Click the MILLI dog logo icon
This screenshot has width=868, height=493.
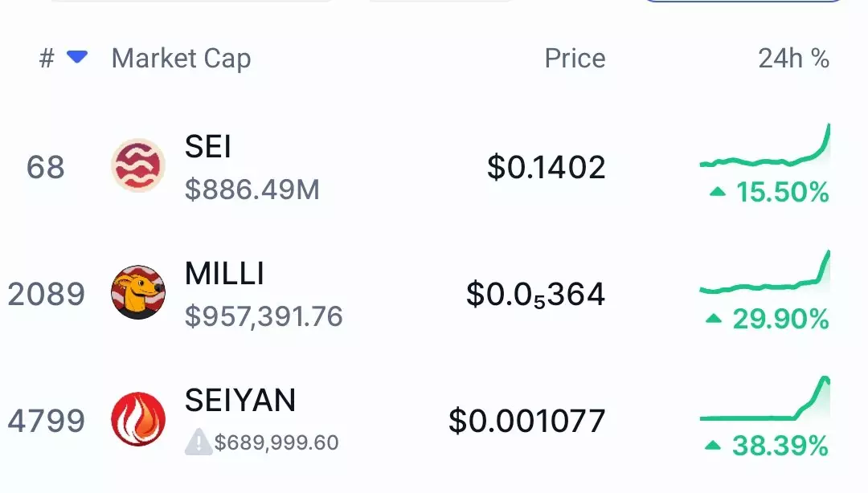click(137, 293)
